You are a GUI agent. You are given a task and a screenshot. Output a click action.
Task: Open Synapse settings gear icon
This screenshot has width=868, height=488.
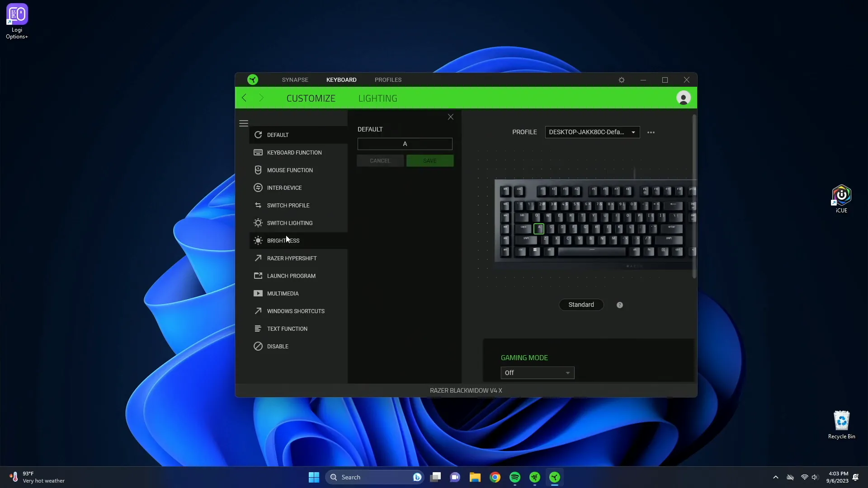coord(622,80)
